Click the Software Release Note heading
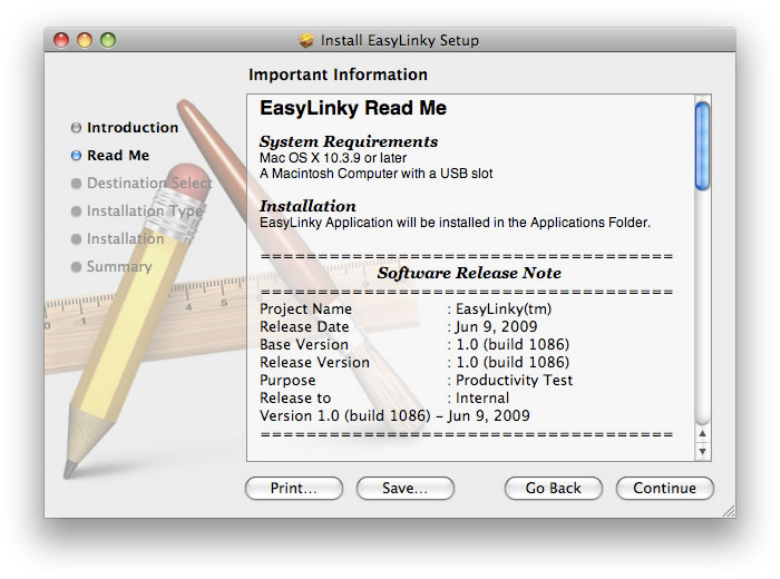The image size is (780, 579). 469,273
